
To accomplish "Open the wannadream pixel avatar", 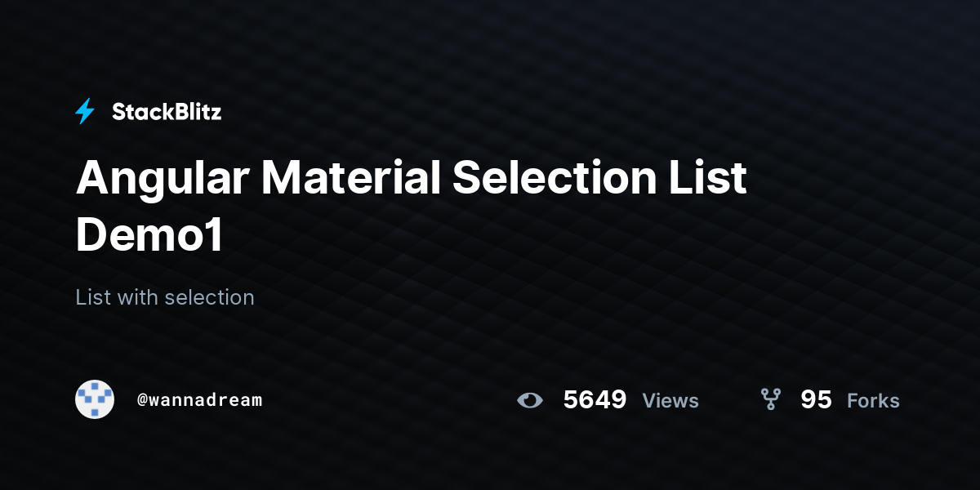I will (95, 399).
